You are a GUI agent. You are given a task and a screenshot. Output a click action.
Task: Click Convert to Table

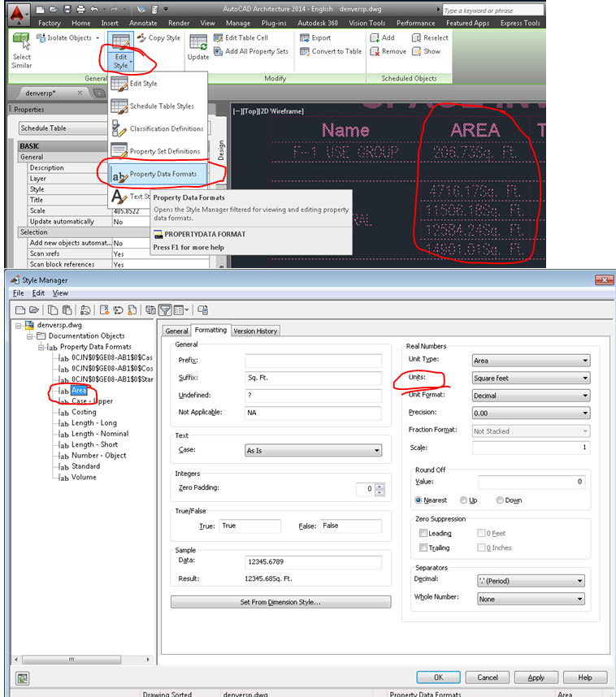point(331,51)
